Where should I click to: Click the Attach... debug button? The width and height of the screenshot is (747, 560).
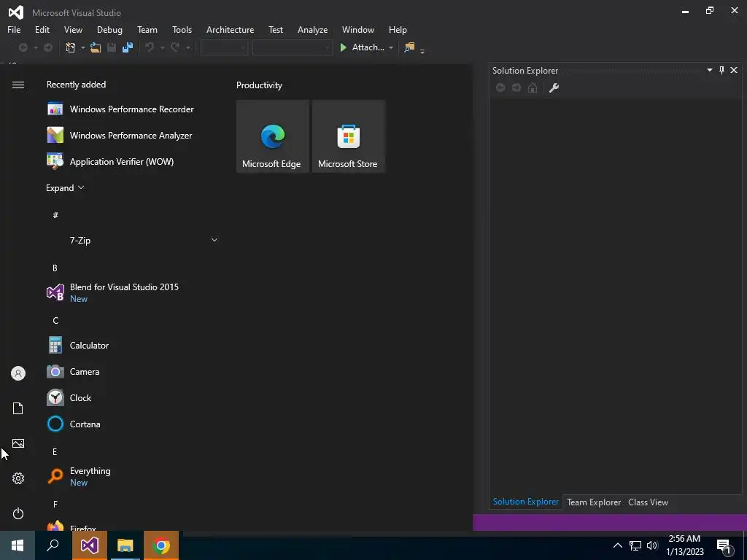[362, 47]
